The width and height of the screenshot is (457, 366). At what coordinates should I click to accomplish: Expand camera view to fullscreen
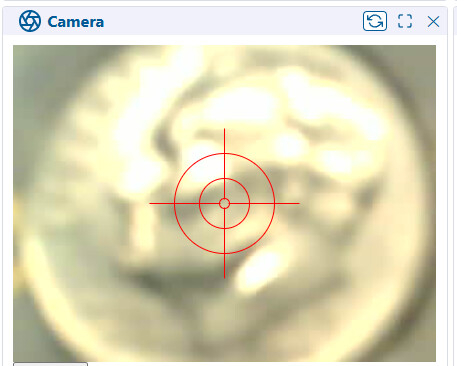pyautogui.click(x=405, y=21)
